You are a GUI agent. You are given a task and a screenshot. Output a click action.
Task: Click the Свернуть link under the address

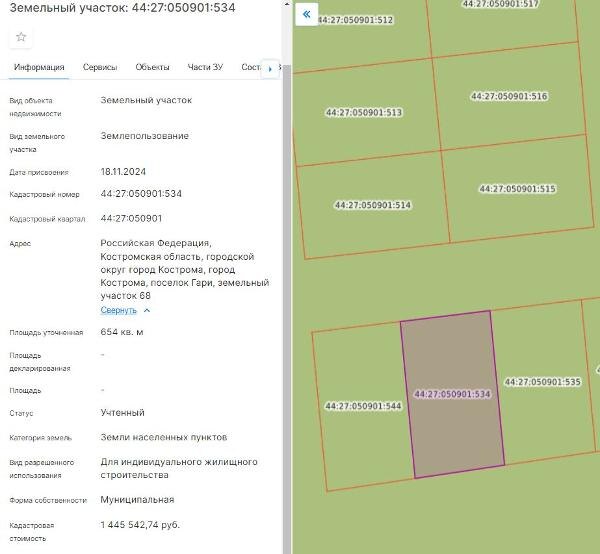click(118, 310)
